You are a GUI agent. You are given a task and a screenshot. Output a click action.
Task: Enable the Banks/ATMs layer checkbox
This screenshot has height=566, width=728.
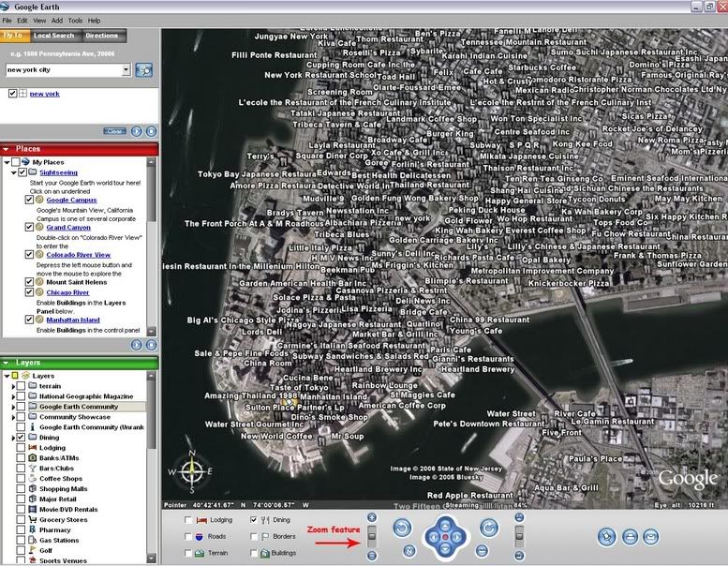21,458
